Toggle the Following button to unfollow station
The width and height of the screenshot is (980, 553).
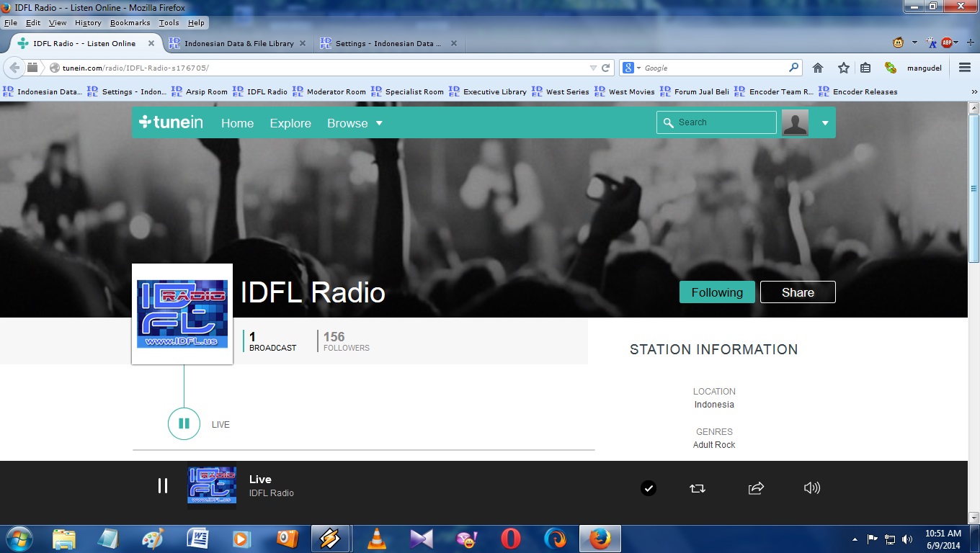717,292
